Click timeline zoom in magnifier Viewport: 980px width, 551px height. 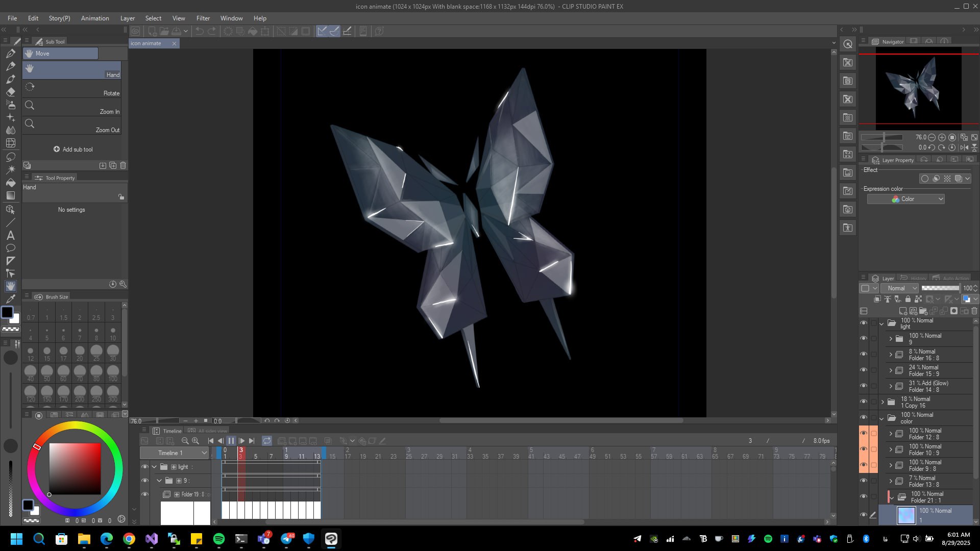coord(195,441)
